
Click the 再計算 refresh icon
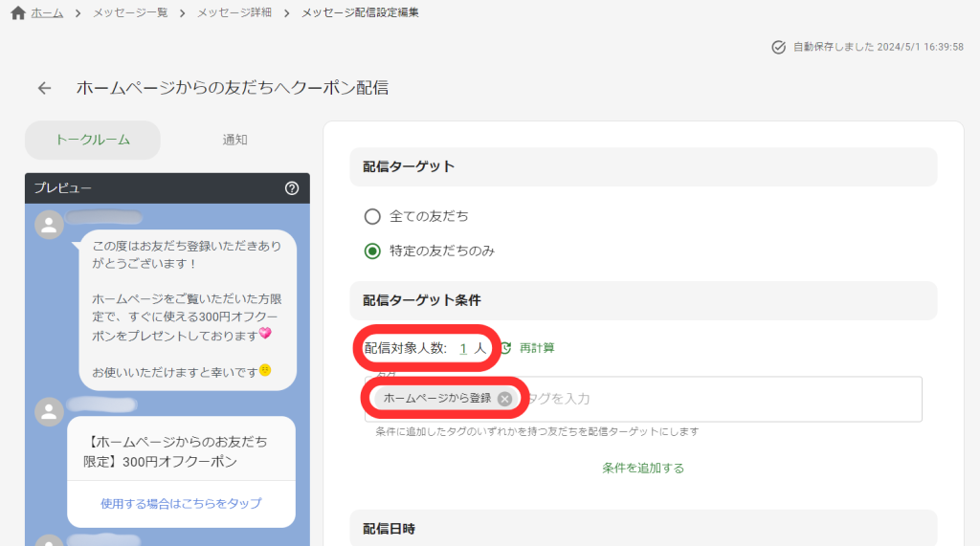coord(505,348)
